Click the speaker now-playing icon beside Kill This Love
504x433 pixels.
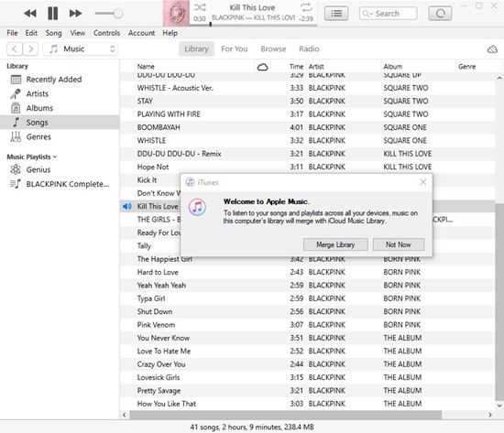point(127,207)
